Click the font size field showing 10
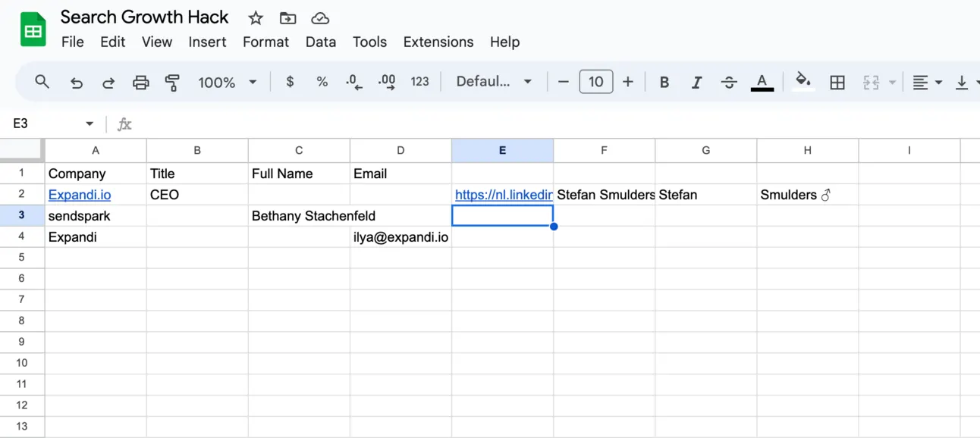Viewport: 980px width, 438px height. [596, 82]
